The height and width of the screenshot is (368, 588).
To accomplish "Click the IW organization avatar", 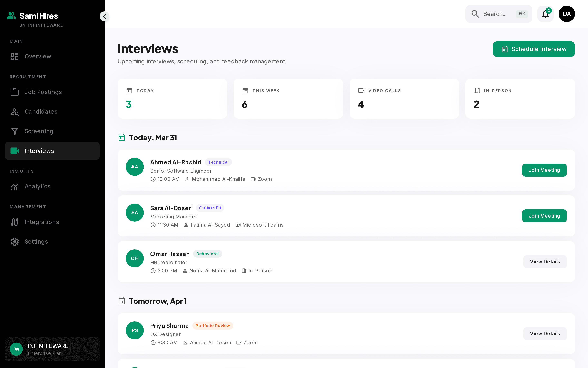I will click(16, 349).
